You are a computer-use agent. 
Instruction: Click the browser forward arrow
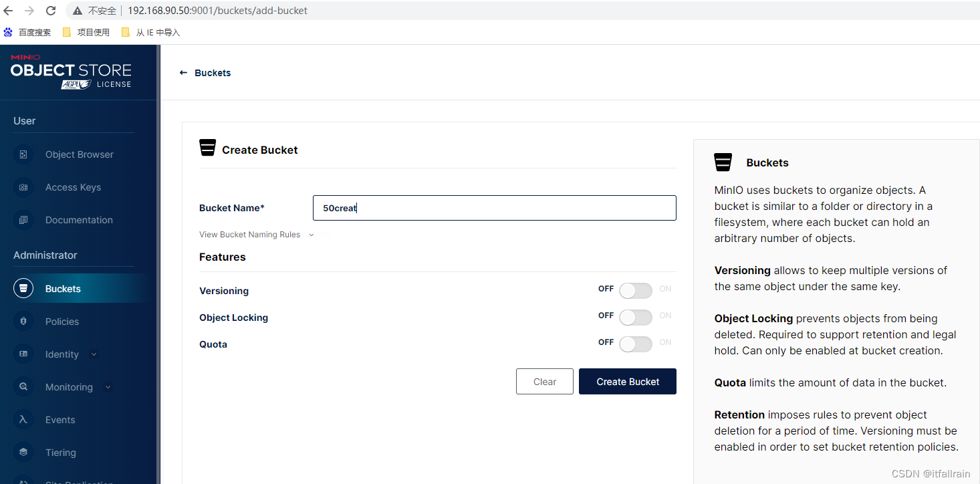29,11
